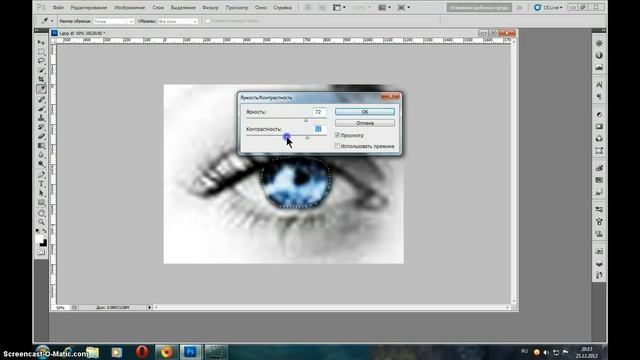Select the Quick Selection tool
The width and height of the screenshot is (640, 360).
tap(41, 70)
